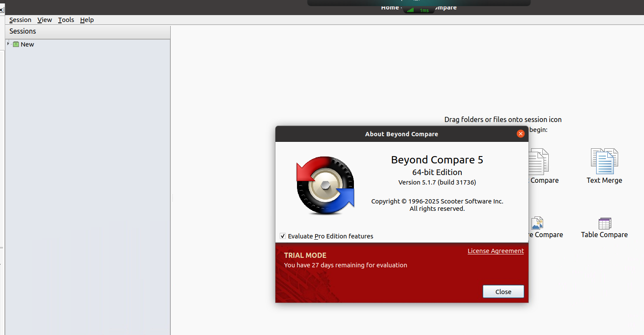Select the New folder in Sessions tree
The image size is (644, 335).
click(27, 44)
